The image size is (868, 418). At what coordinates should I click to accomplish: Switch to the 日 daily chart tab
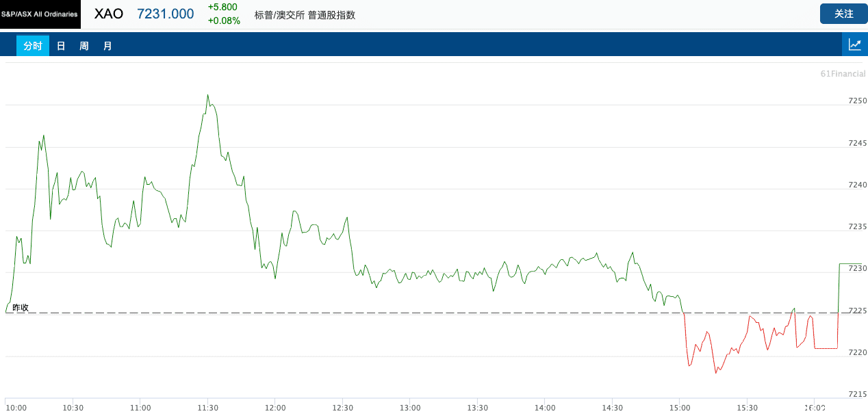[61, 46]
